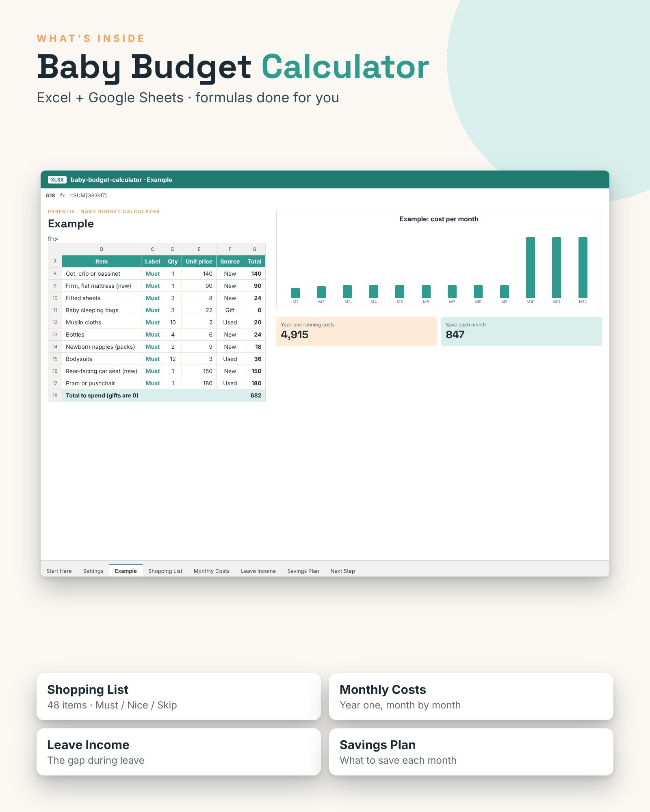Click the Item column heading cell
The image size is (650, 812).
coord(102,261)
